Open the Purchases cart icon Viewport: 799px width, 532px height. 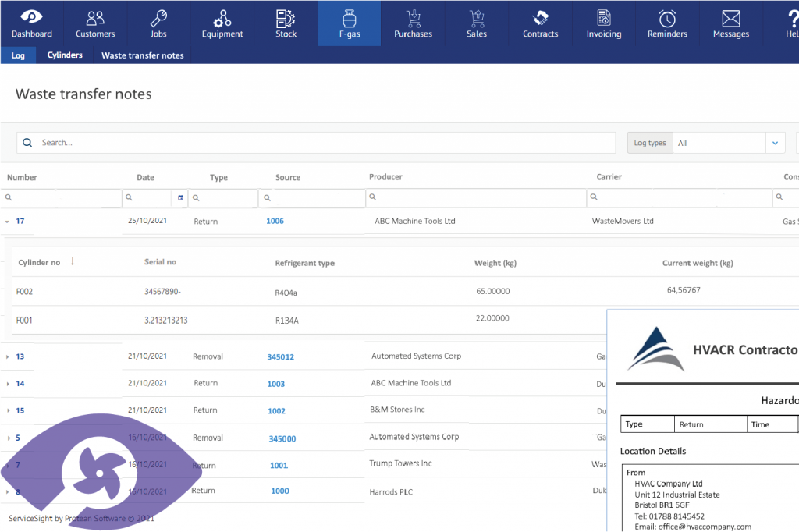tap(414, 19)
